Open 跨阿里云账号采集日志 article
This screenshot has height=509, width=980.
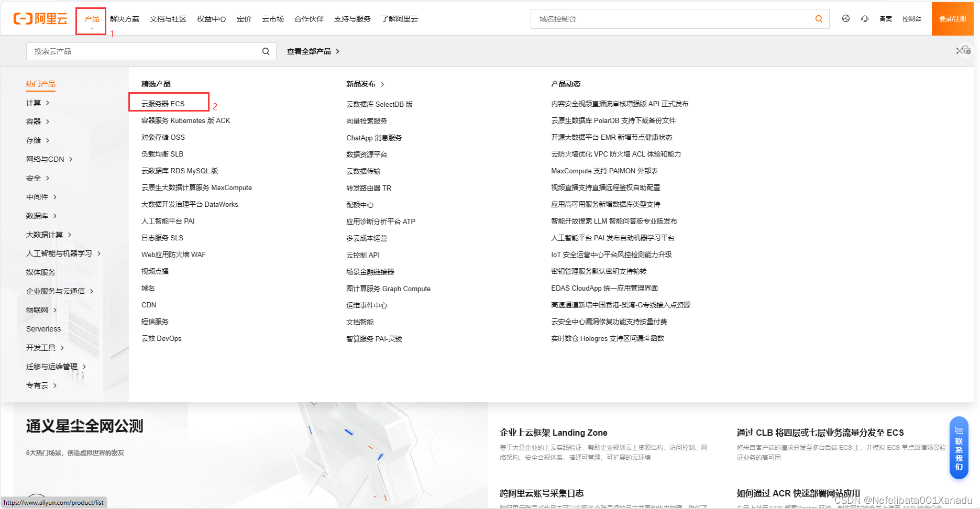pyautogui.click(x=542, y=493)
